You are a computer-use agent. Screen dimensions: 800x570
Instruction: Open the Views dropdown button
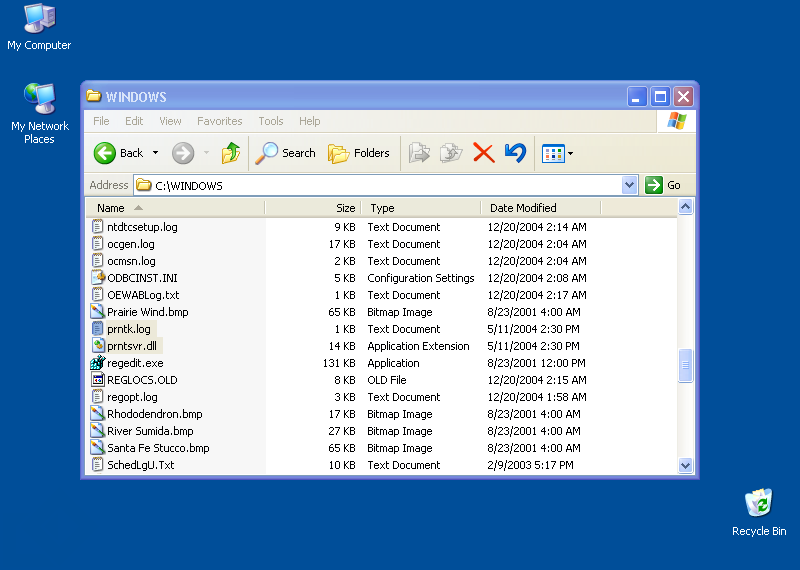click(x=557, y=153)
